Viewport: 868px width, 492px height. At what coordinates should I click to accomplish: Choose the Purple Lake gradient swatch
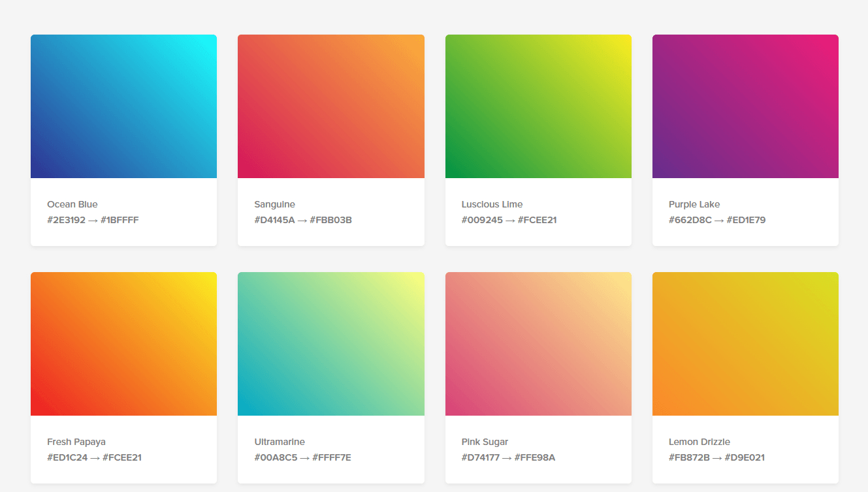pos(745,106)
